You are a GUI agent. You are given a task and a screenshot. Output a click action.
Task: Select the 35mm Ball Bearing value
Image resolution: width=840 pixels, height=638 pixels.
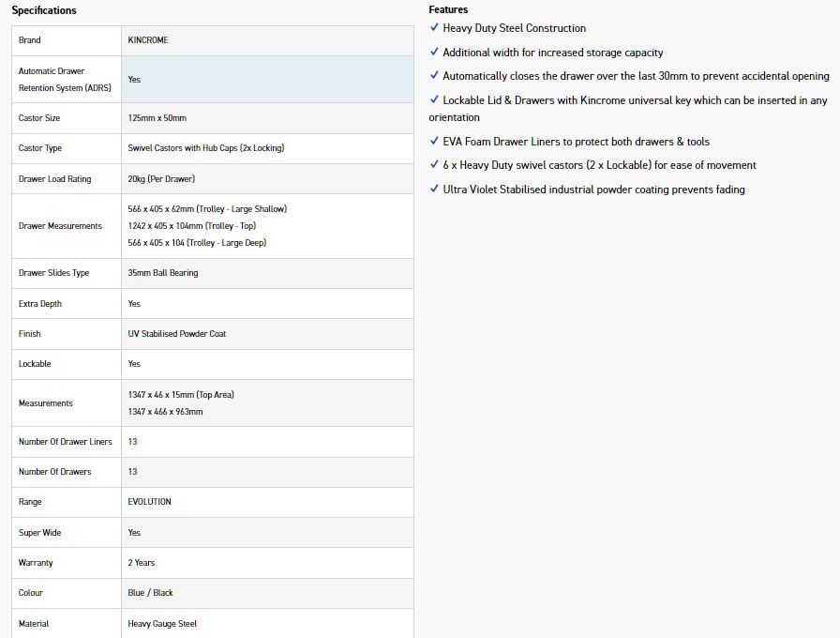pos(163,273)
